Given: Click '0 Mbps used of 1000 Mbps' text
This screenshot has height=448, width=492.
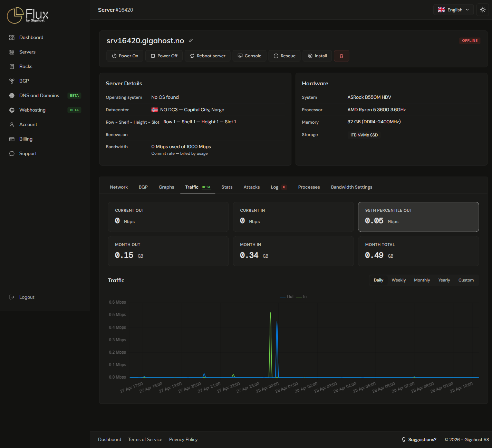Looking at the screenshot, I should [x=181, y=146].
